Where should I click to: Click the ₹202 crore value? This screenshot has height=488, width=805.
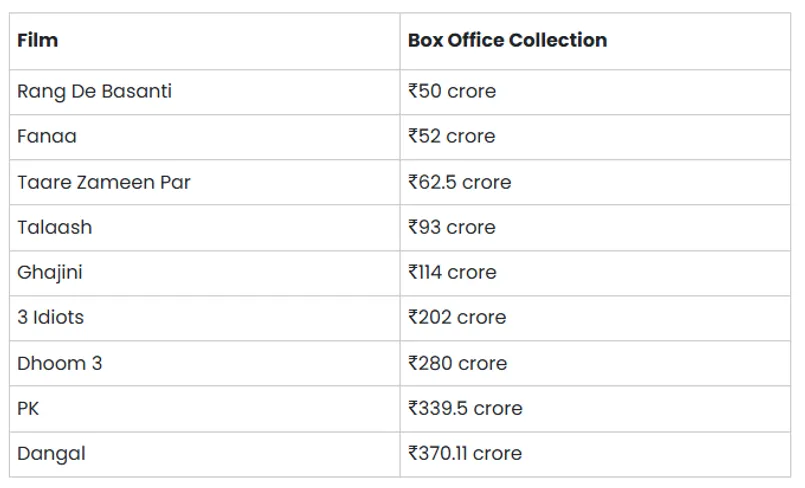[457, 317]
